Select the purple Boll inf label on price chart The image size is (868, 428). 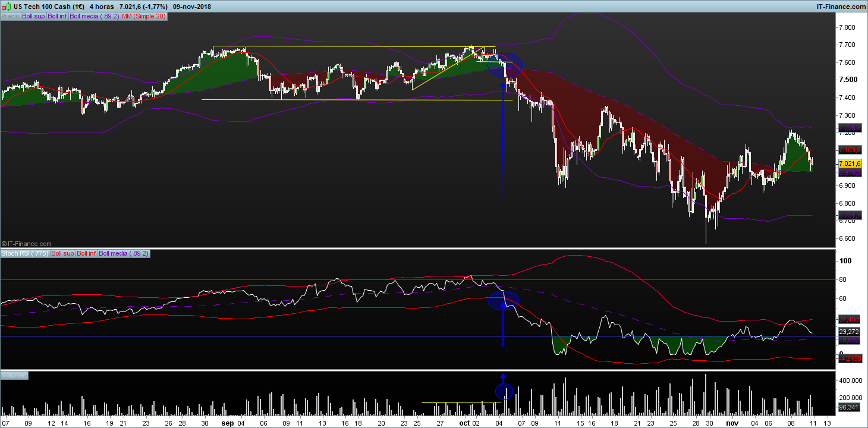[x=57, y=16]
